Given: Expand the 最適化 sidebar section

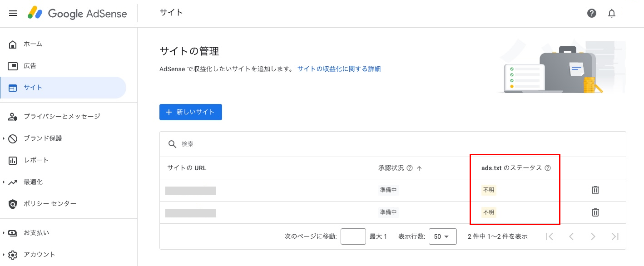Looking at the screenshot, I should coord(4,182).
